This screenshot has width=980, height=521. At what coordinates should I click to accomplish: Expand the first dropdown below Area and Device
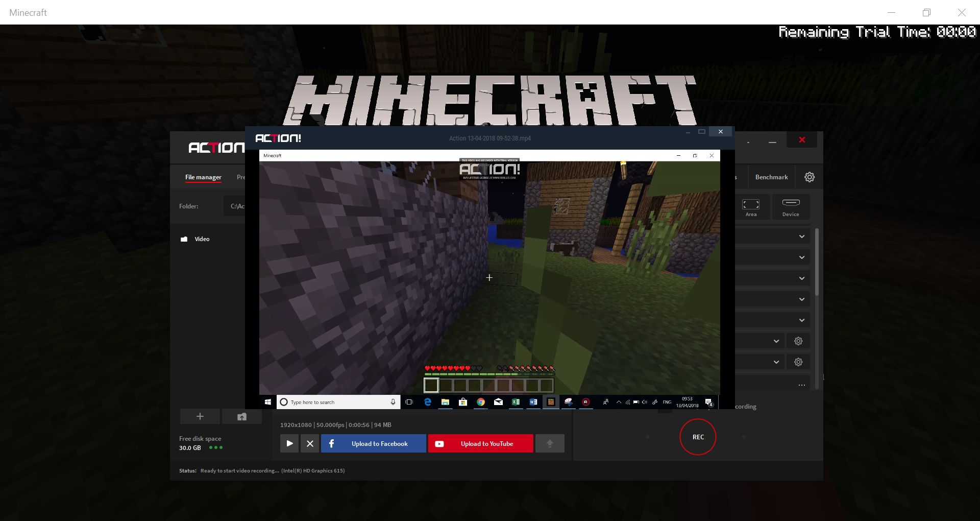click(x=801, y=236)
